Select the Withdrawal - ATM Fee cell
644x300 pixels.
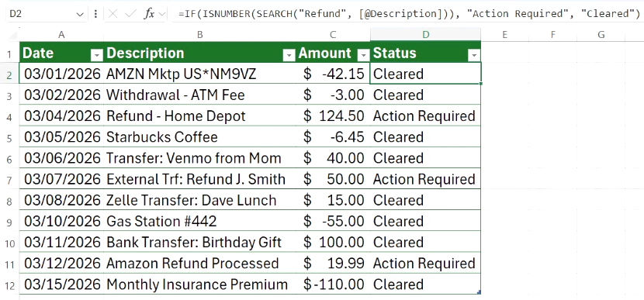click(199, 95)
